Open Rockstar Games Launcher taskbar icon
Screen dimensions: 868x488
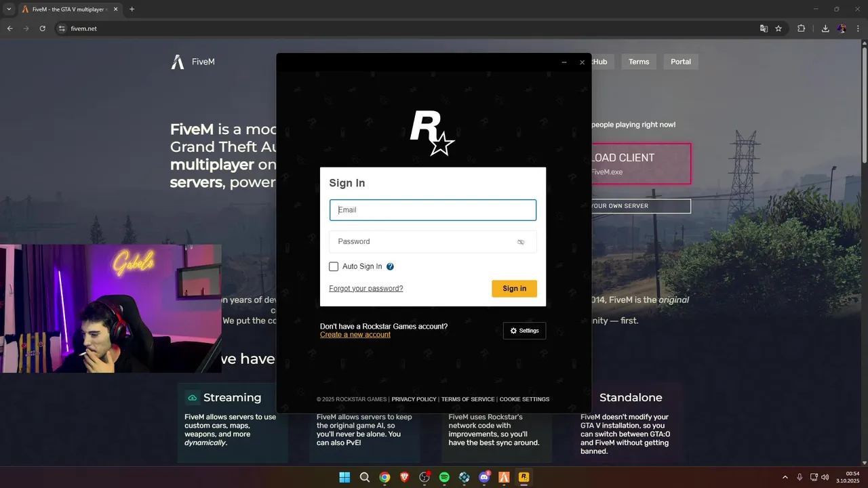pyautogui.click(x=524, y=477)
